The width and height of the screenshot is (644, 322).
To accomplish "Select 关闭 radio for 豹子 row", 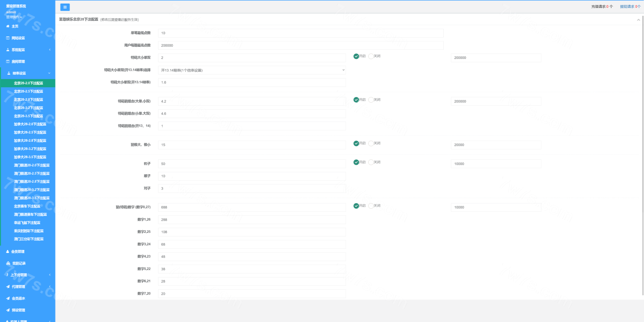I will pos(371,162).
